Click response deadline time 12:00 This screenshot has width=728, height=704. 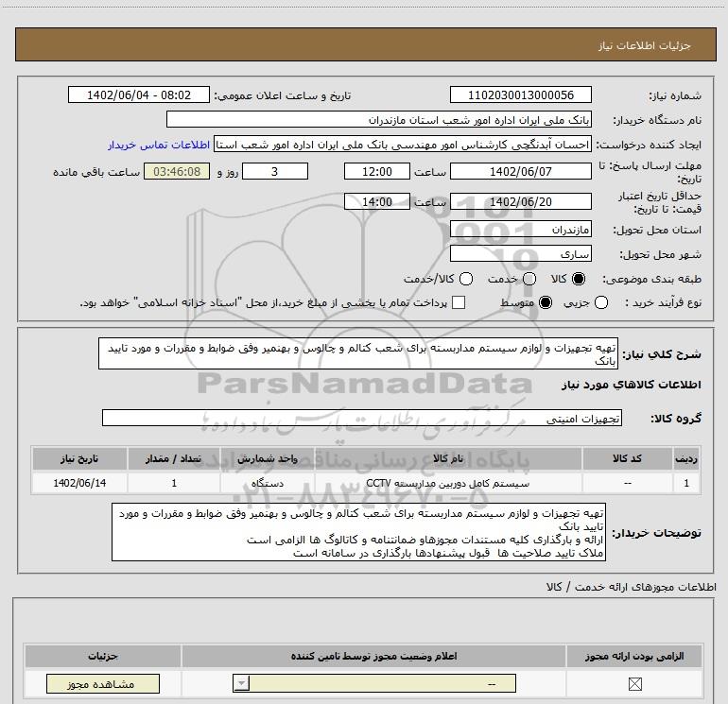tap(377, 171)
